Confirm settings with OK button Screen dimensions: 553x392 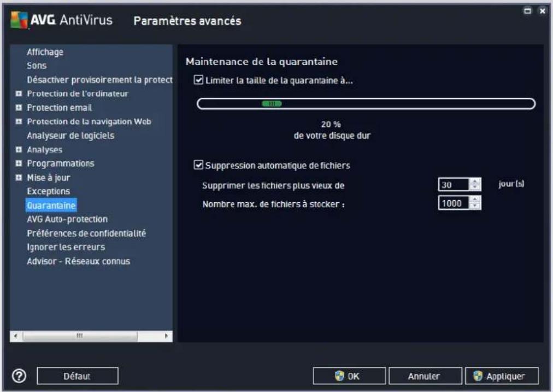[349, 376]
